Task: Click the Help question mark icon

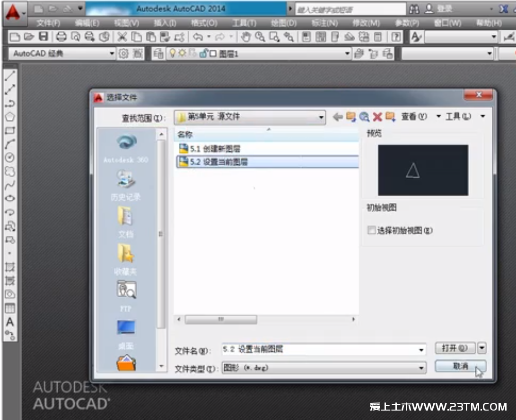Action: pyautogui.click(x=396, y=37)
